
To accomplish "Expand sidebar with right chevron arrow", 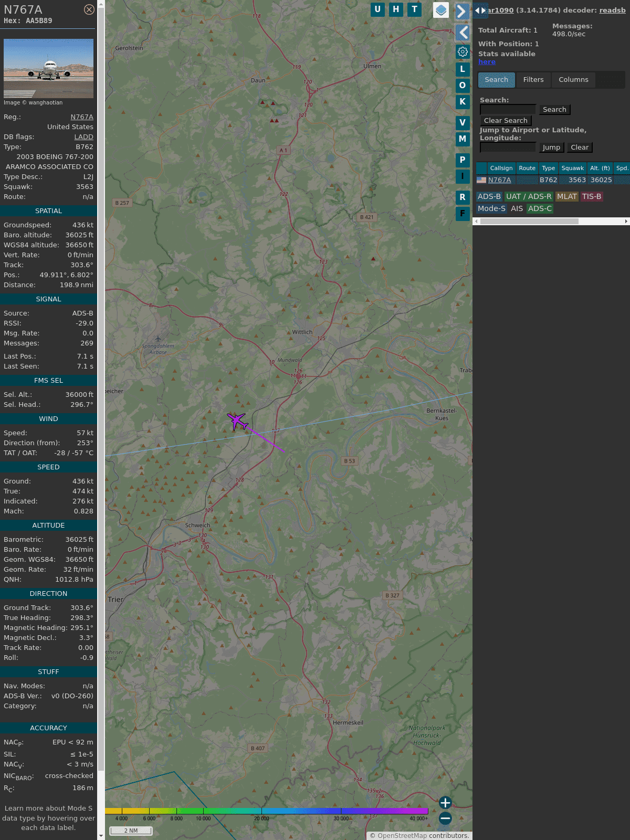I will (x=462, y=12).
